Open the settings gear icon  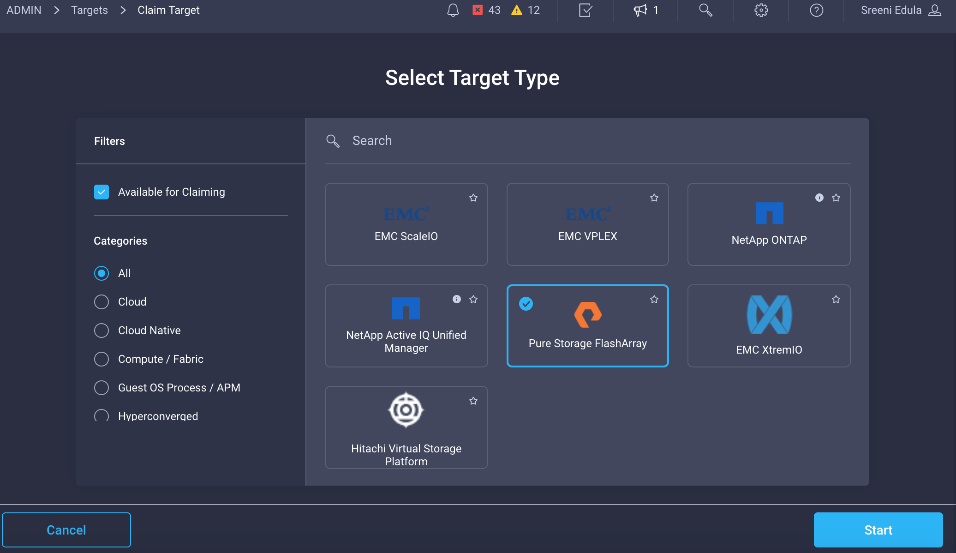(761, 10)
